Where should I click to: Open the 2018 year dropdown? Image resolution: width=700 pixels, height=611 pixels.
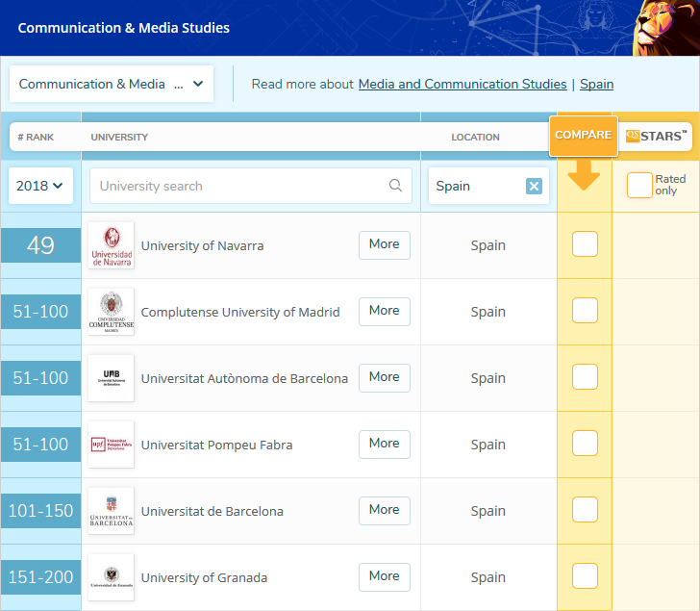(40, 186)
